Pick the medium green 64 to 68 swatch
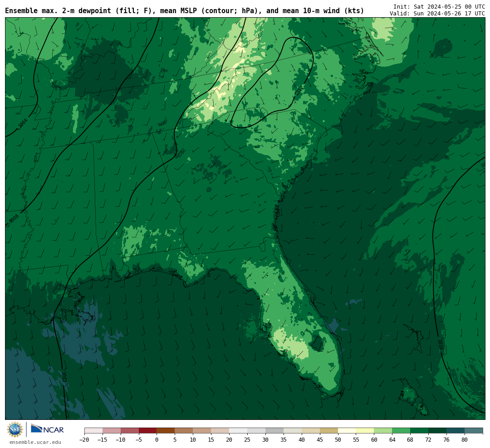This screenshot has width=490, height=448. coord(402,431)
